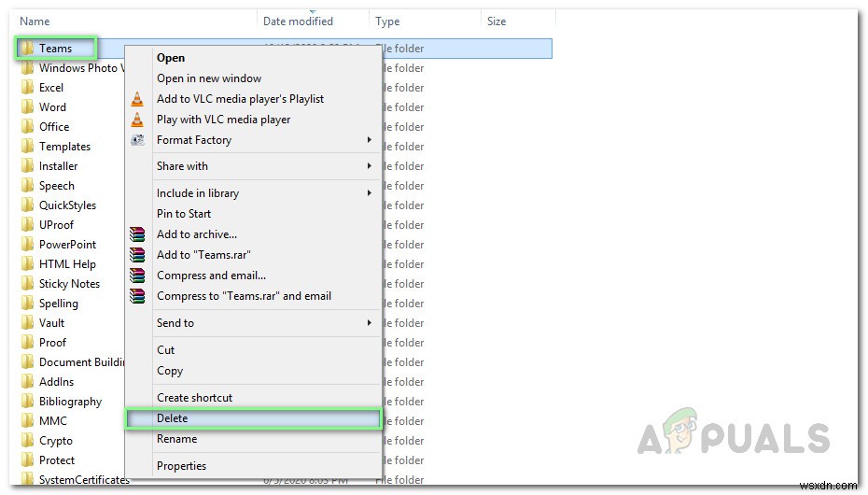
Task: Click the Proof folder icon
Action: coord(27,343)
